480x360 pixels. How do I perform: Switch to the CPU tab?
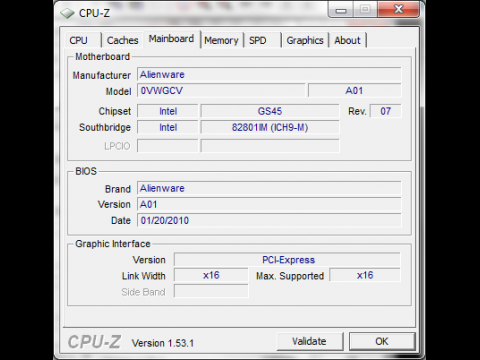tap(79, 40)
